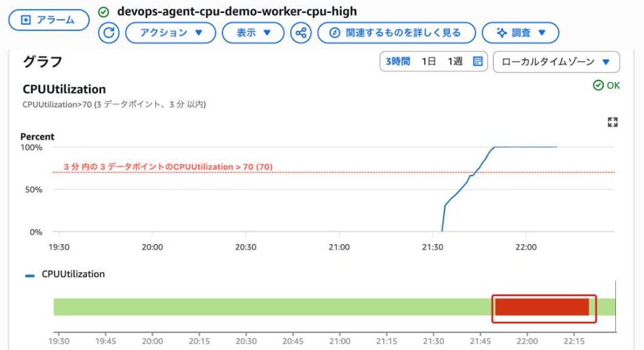Click the 22:00 label on graph x-axis
This screenshot has height=350, width=644.
526,247
